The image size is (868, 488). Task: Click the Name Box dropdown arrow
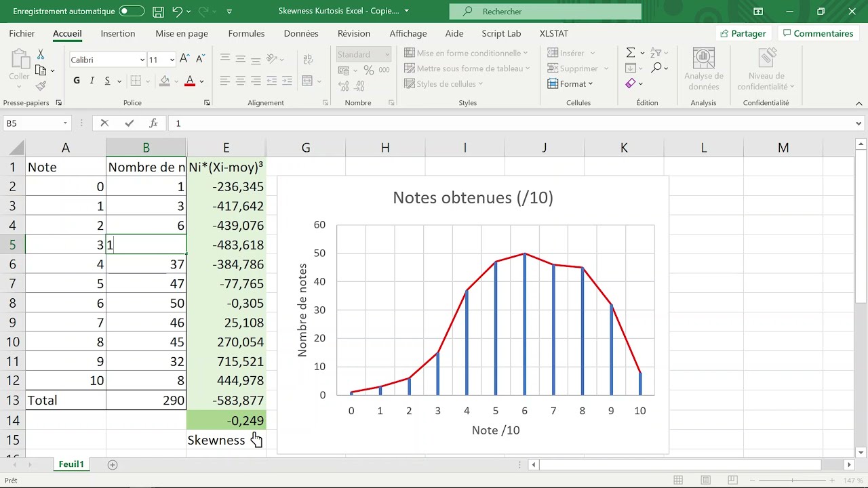(x=65, y=123)
